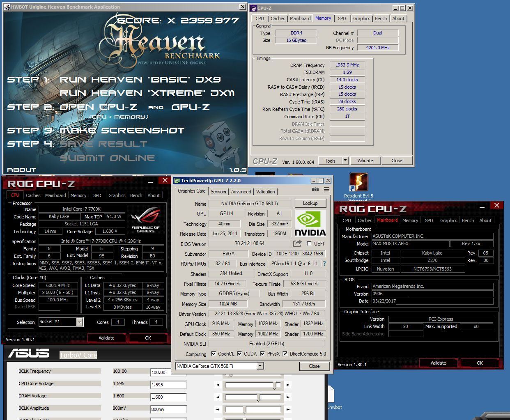Screen dimensions: 510x420
Task: Click the GPU-Z screenshot camera icon
Action: click(x=315, y=190)
